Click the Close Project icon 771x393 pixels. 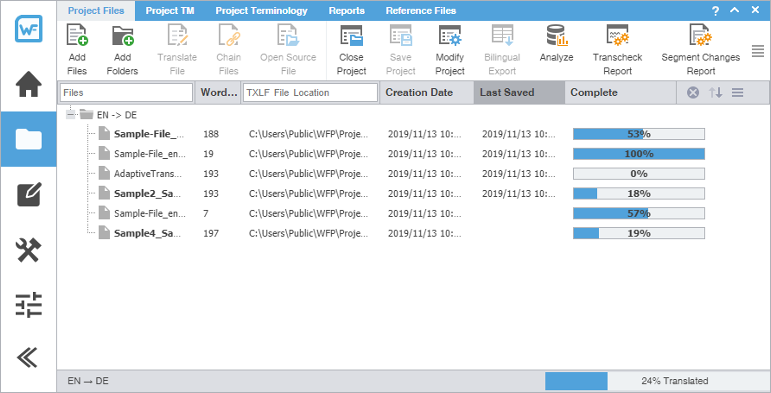(351, 35)
